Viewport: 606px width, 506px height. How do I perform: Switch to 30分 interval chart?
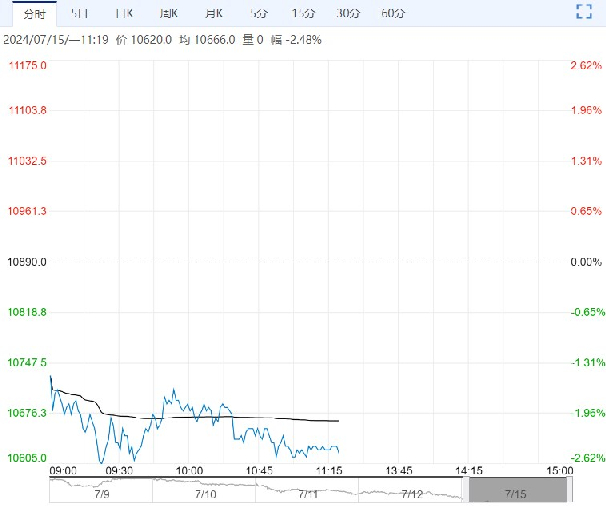click(x=347, y=13)
